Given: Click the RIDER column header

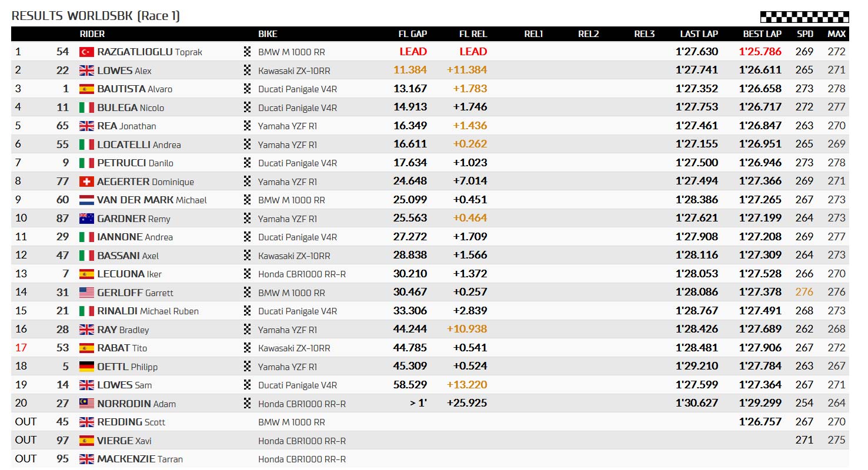Looking at the screenshot, I should coord(92,34).
